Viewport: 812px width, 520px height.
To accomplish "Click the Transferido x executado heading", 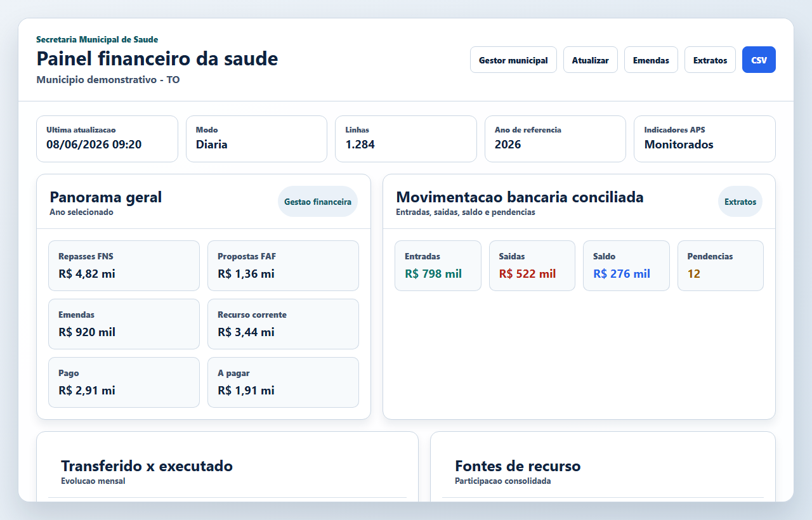I will [x=147, y=466].
